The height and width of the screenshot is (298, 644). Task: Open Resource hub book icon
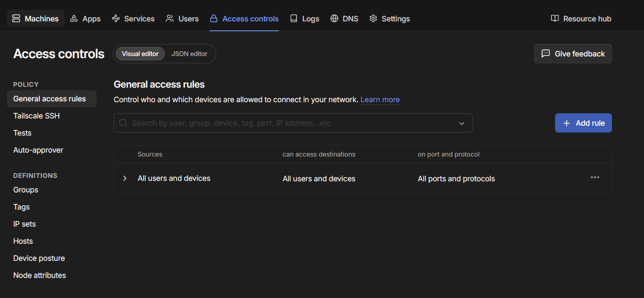click(x=555, y=18)
